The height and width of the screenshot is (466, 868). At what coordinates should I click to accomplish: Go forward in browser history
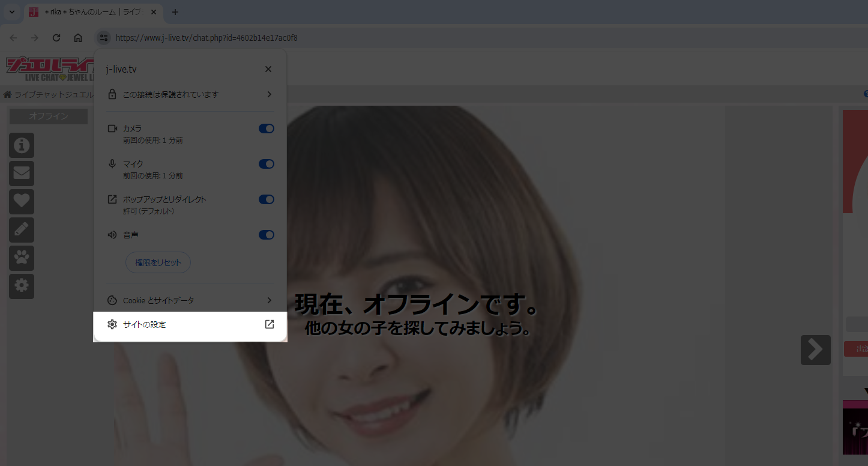[35, 38]
